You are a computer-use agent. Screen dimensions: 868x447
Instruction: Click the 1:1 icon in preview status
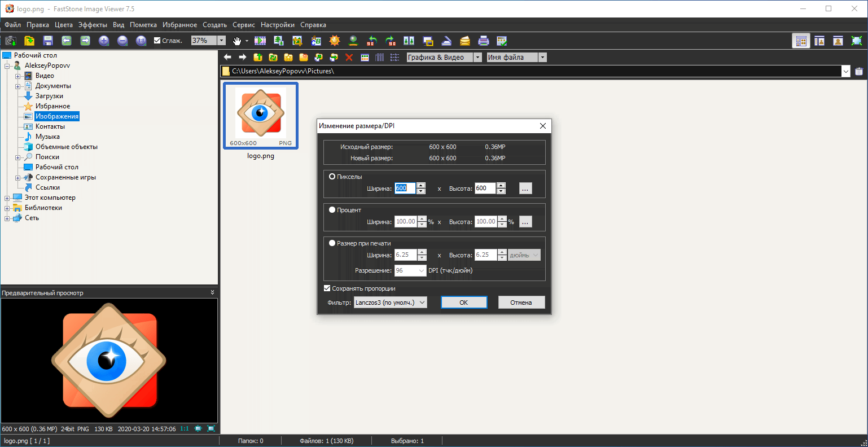pos(185,429)
